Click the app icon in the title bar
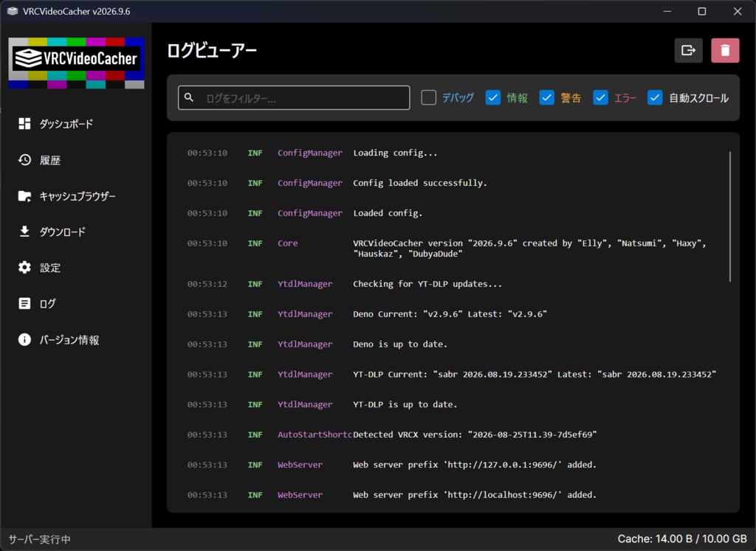The width and height of the screenshot is (756, 551). coord(13,11)
